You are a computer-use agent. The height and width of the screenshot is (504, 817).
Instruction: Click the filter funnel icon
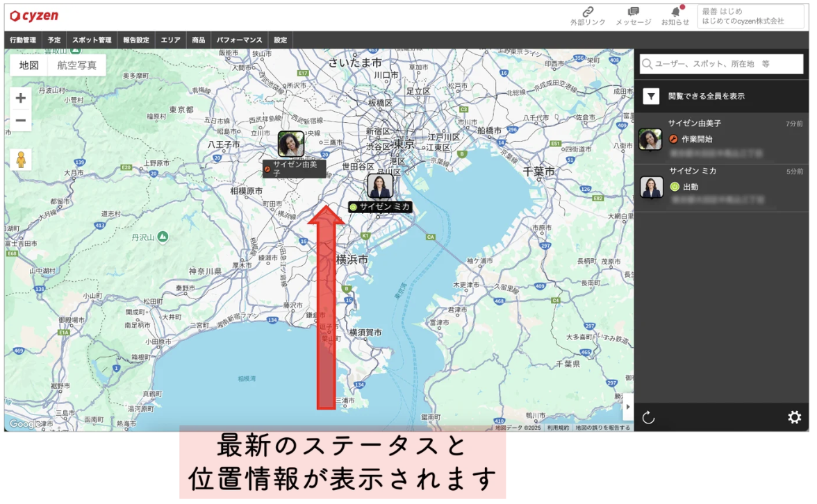coord(652,96)
